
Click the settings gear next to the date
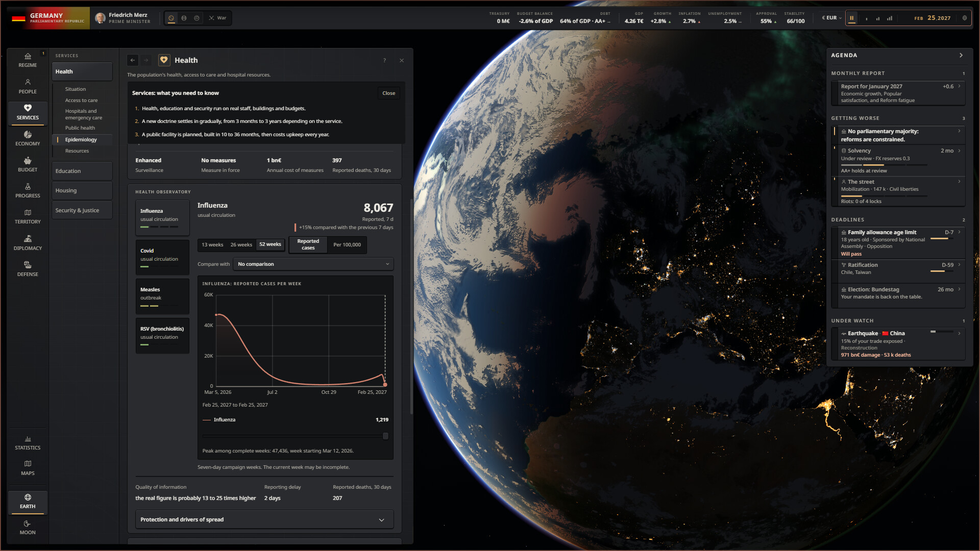965,18
